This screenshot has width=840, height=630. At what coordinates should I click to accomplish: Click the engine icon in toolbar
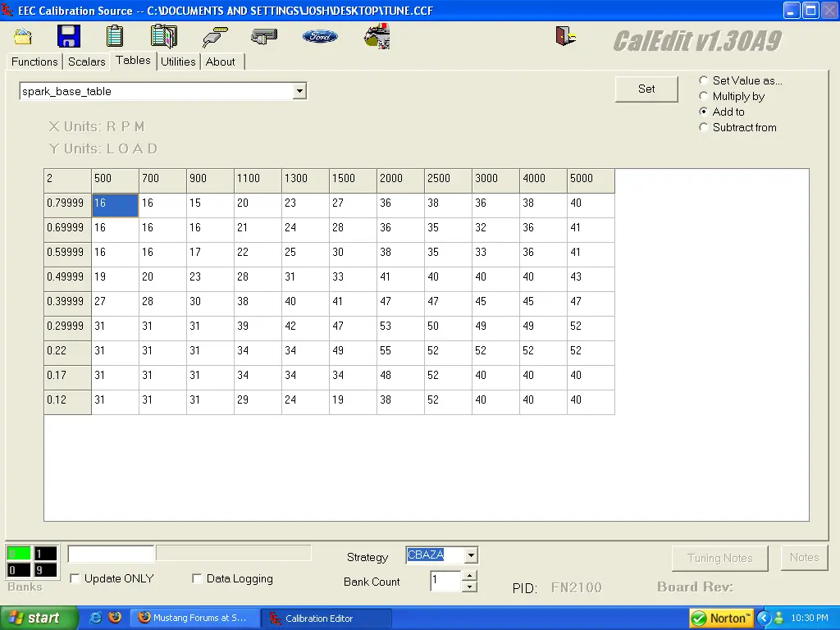click(377, 36)
